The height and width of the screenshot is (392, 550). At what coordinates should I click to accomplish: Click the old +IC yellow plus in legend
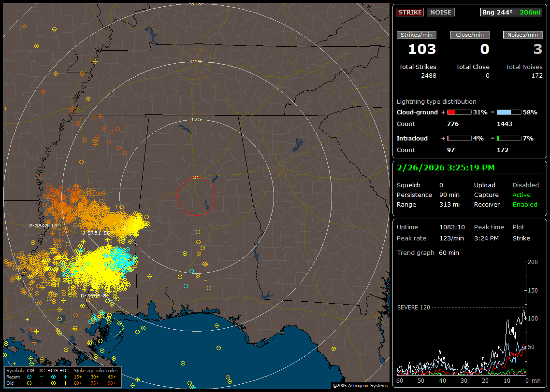65,383
